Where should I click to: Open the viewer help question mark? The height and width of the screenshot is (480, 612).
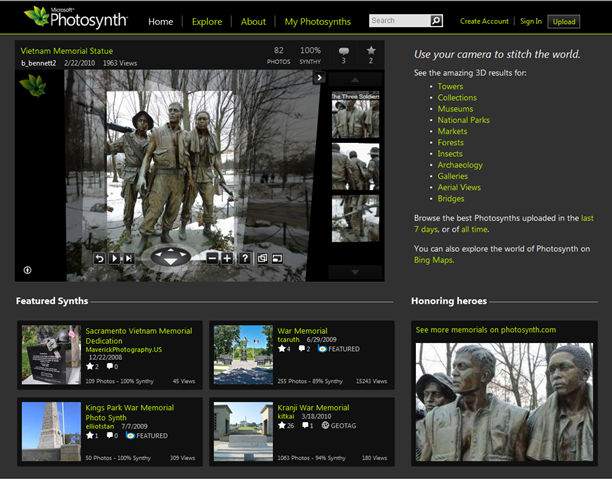[x=243, y=258]
